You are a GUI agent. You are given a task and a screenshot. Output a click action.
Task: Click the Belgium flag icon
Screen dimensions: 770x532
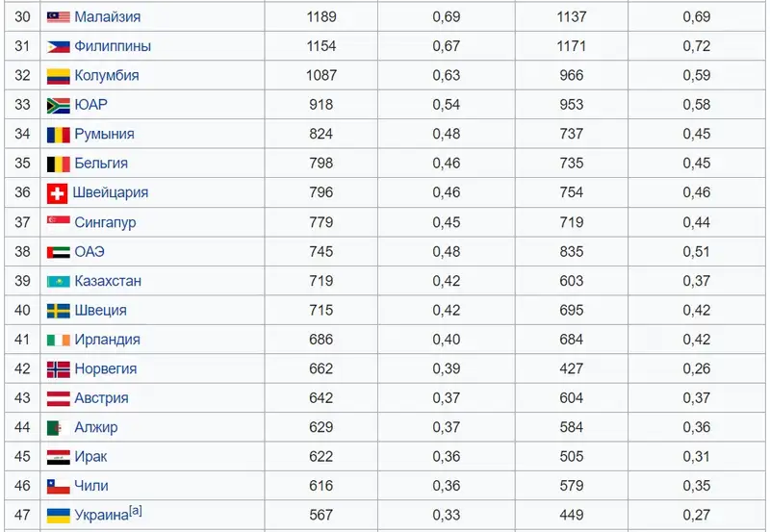pyautogui.click(x=58, y=164)
